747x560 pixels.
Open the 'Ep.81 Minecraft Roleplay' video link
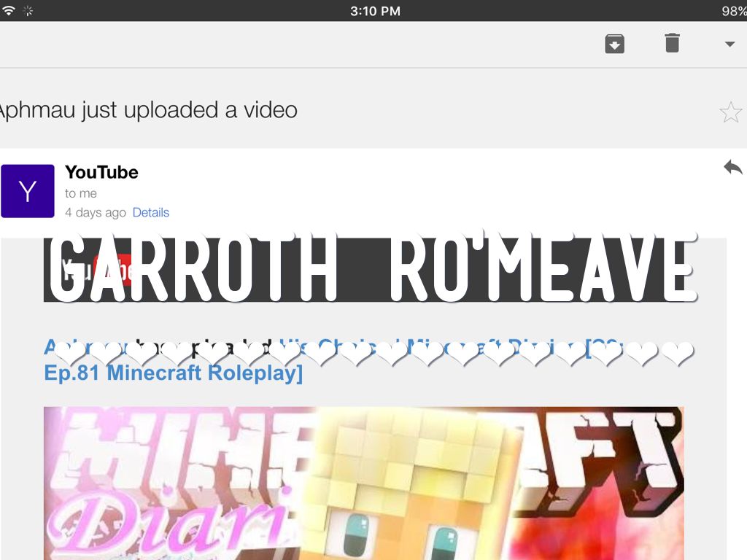click(x=173, y=373)
